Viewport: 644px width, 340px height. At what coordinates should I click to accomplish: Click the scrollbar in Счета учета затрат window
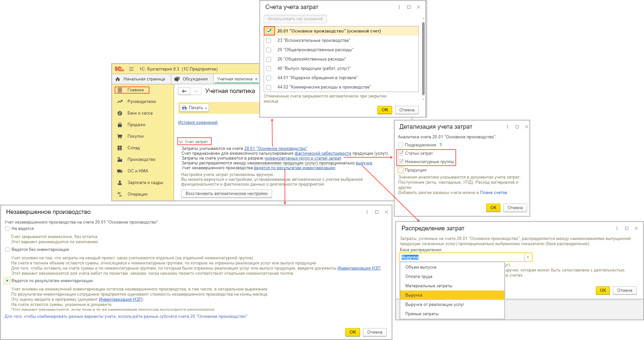(423, 59)
